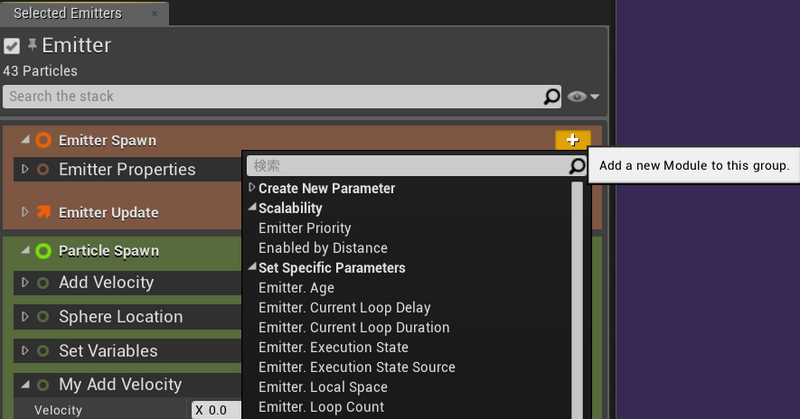The width and height of the screenshot is (800, 419).
Task: Click the pin icon beside Emitter
Action: pyautogui.click(x=32, y=45)
